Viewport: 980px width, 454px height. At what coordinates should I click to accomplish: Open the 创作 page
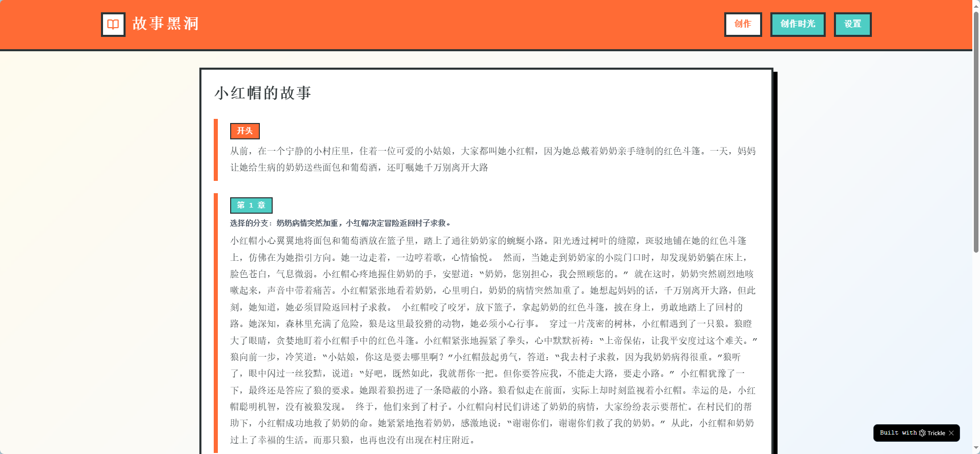tap(743, 24)
